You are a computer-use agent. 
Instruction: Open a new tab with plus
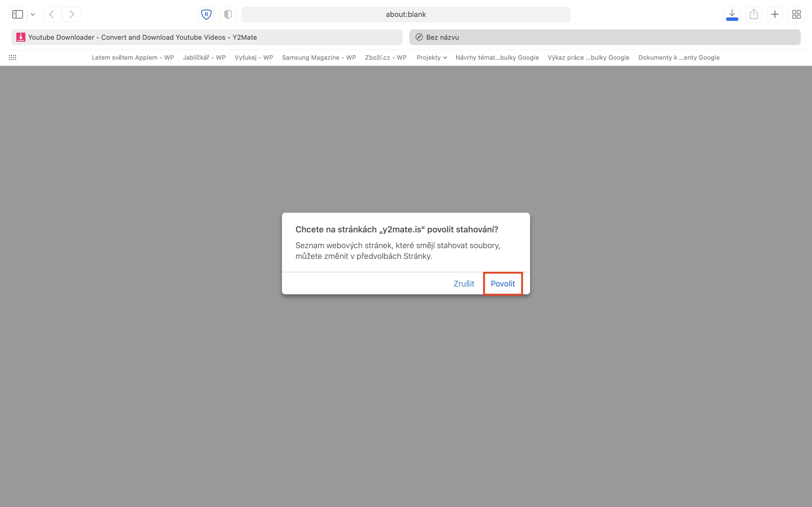pos(775,14)
